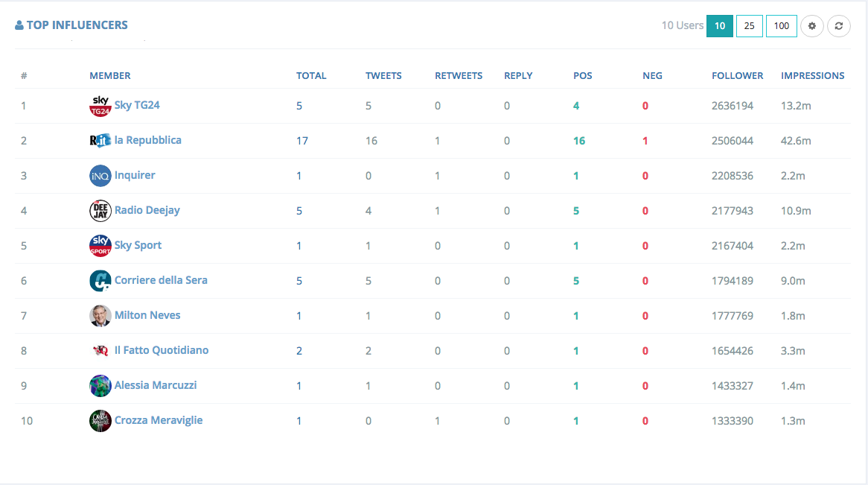Click la Repubblica avatar logo
This screenshot has height=485, width=868.
pos(100,140)
